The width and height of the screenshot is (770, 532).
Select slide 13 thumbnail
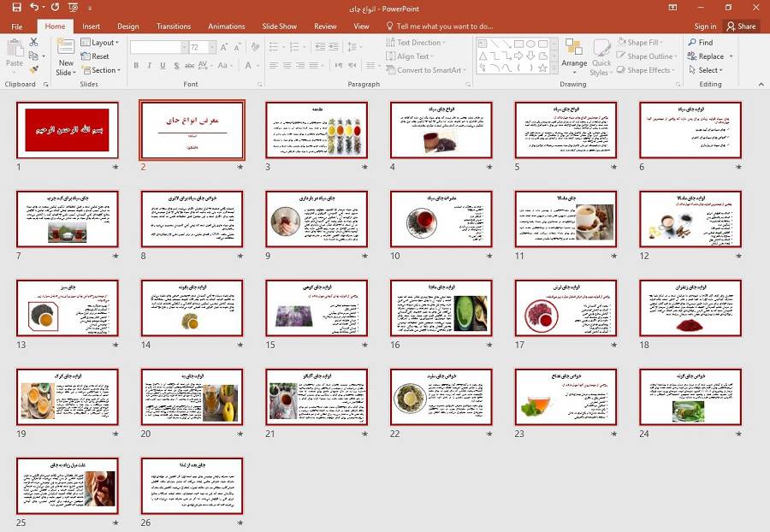tap(67, 307)
